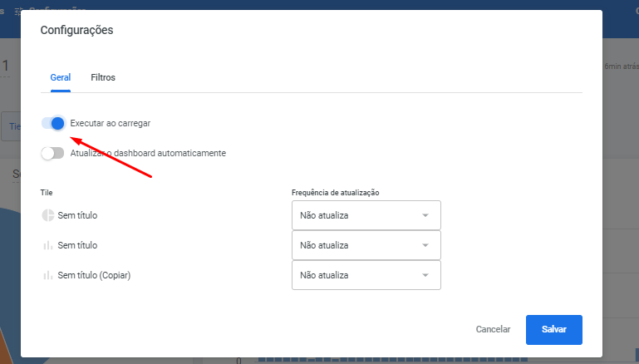Click the Atualizar o dashboard automaticamente label text
The image size is (639, 364).
coord(148,153)
